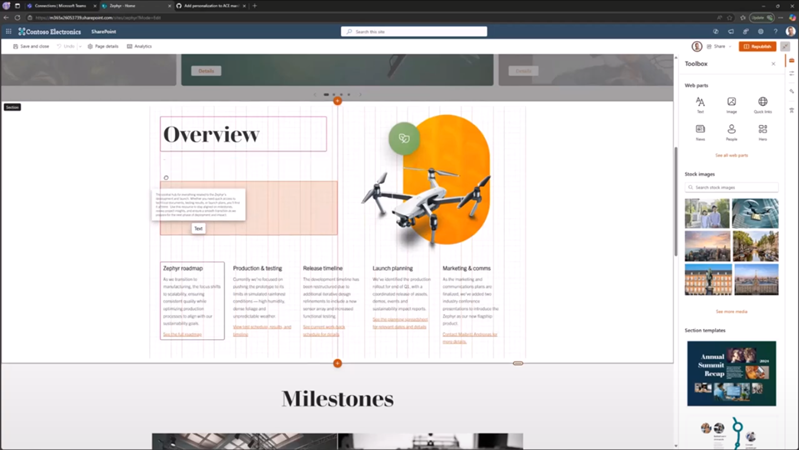Click the Search this site box

point(414,32)
